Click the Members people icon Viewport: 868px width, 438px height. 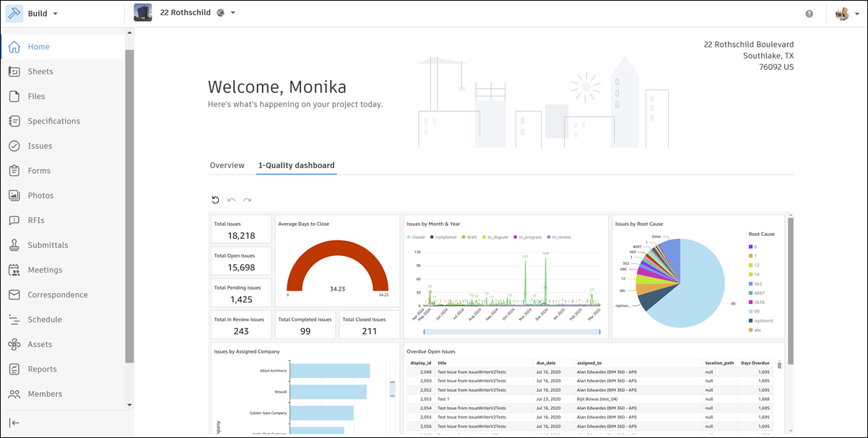14,394
